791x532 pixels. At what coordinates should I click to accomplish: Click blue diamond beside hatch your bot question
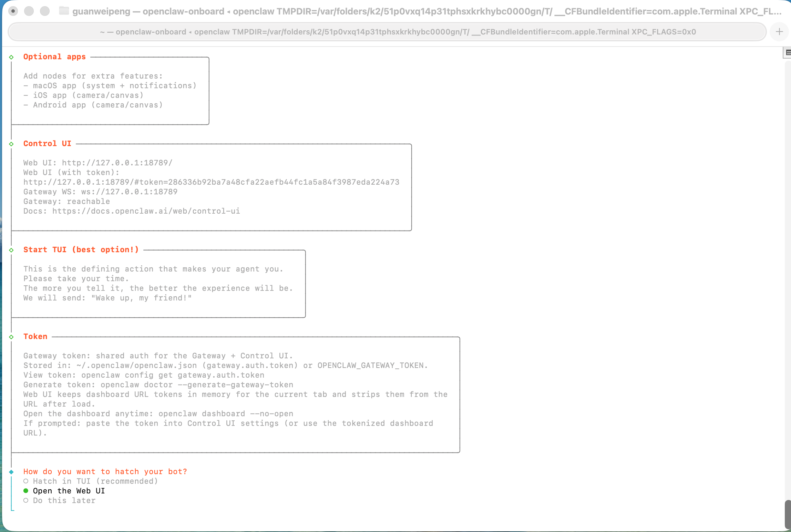tap(11, 472)
